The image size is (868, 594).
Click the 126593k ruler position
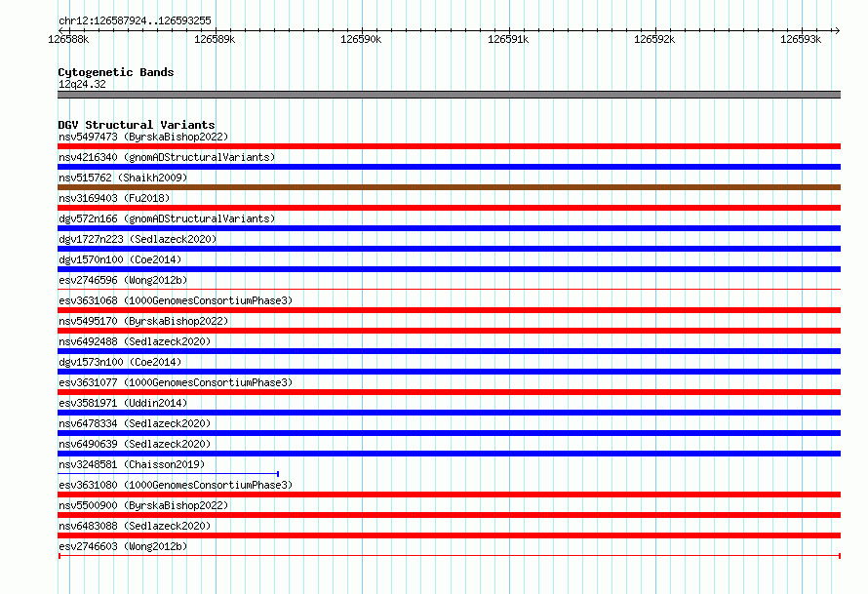click(801, 39)
